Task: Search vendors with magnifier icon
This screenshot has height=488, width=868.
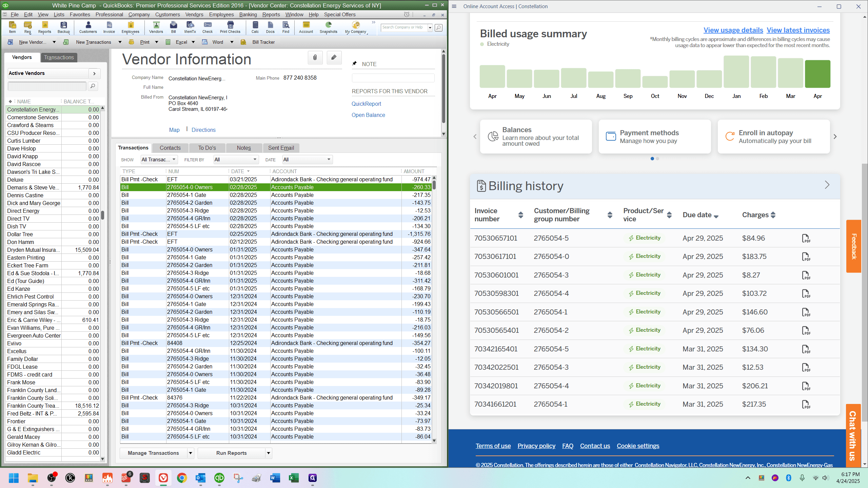Action: (x=93, y=86)
